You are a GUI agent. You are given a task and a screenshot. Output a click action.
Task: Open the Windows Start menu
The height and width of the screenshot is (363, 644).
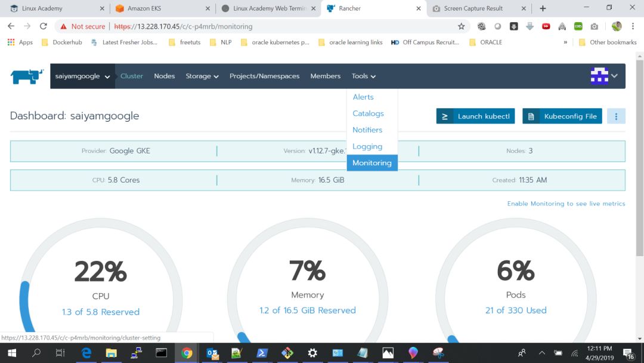[x=12, y=353]
